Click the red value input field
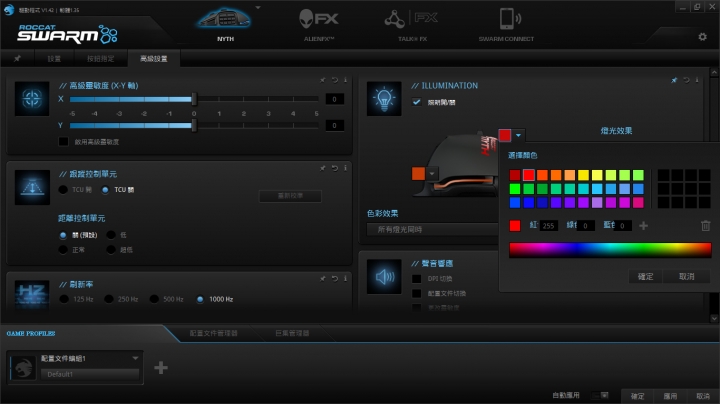 coord(549,225)
